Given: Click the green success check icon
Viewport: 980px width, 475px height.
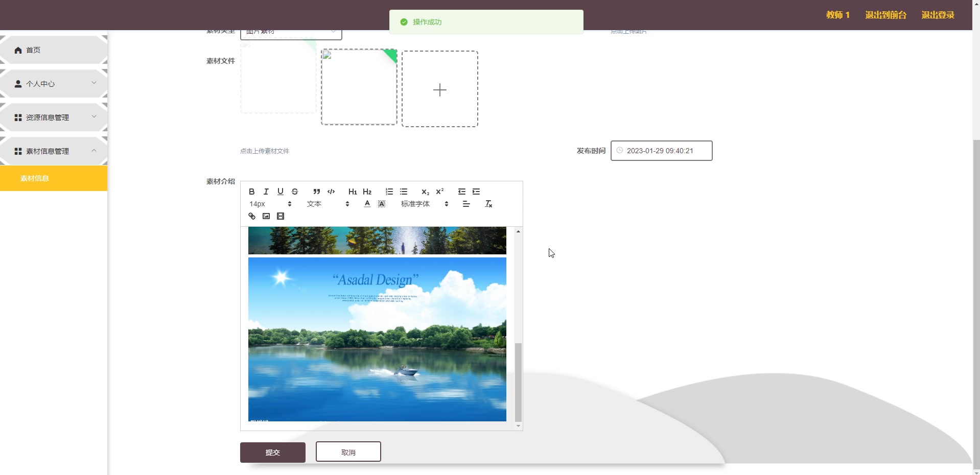Looking at the screenshot, I should point(404,22).
